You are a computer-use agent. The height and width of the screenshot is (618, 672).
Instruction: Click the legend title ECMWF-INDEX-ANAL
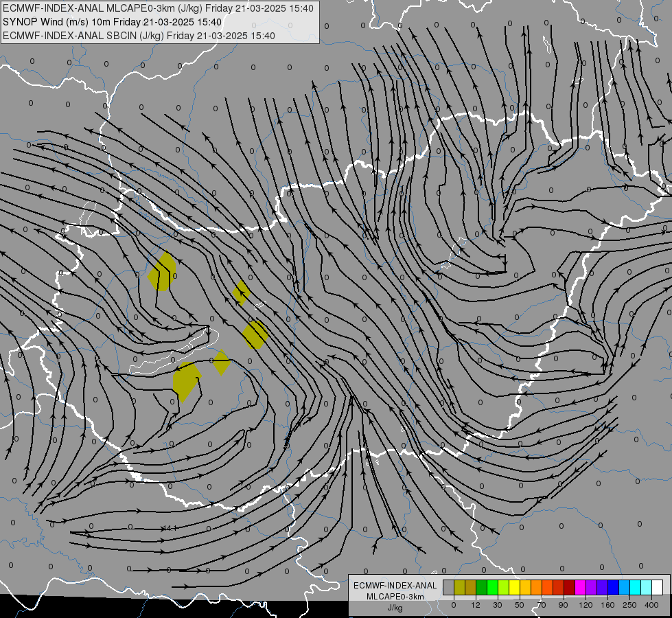click(395, 586)
